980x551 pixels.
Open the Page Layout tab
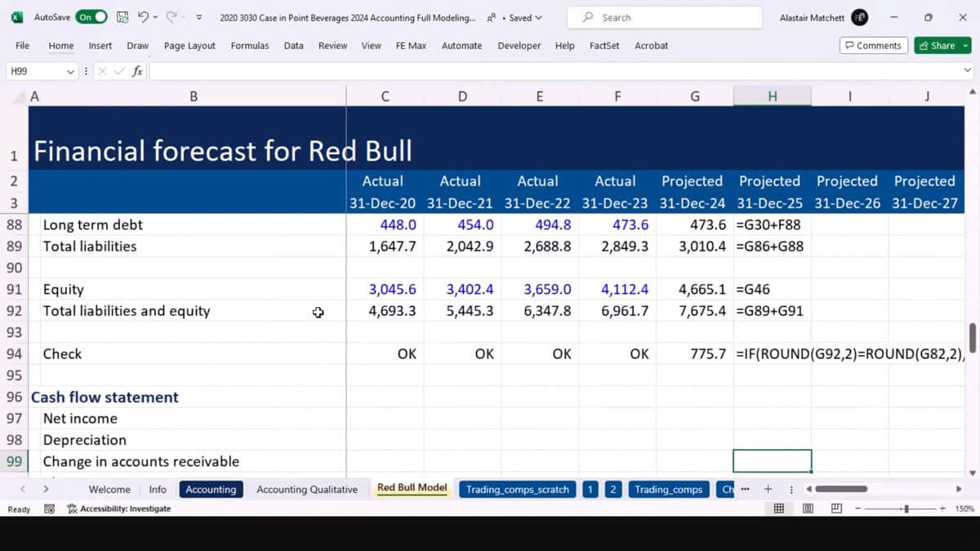point(189,46)
